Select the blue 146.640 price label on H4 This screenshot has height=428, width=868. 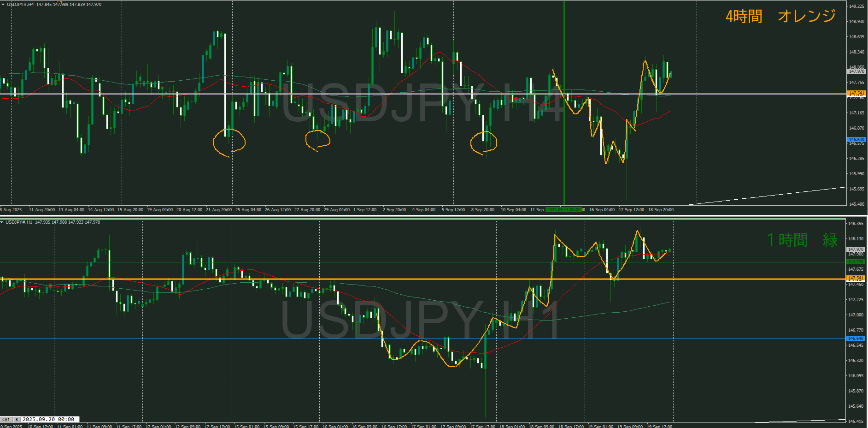856,139
